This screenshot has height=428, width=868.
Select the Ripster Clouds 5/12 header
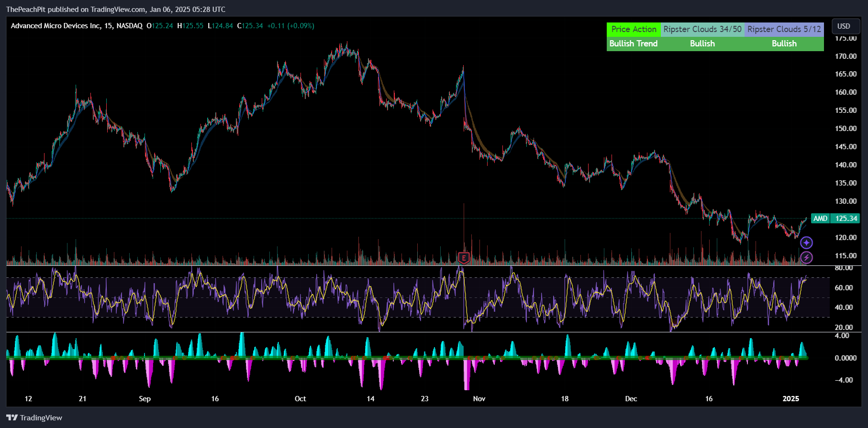(x=784, y=29)
